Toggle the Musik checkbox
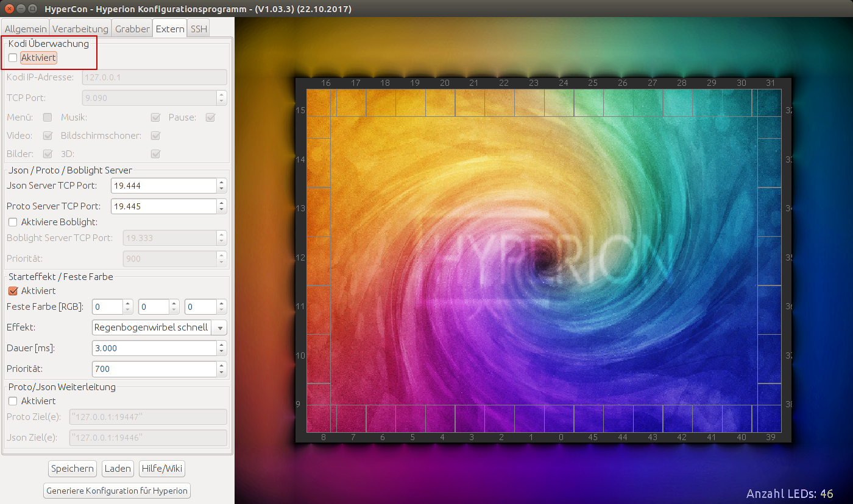 pyautogui.click(x=156, y=117)
